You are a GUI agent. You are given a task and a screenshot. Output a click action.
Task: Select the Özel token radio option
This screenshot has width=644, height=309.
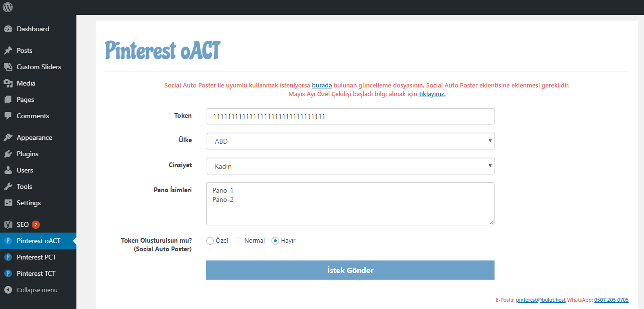tap(210, 241)
